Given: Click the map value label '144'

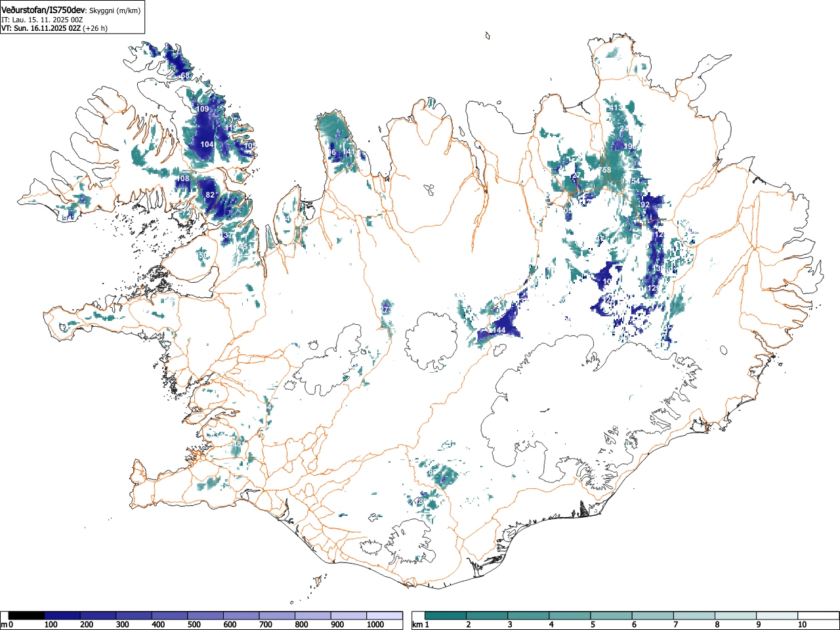Looking at the screenshot, I should coord(499,330).
